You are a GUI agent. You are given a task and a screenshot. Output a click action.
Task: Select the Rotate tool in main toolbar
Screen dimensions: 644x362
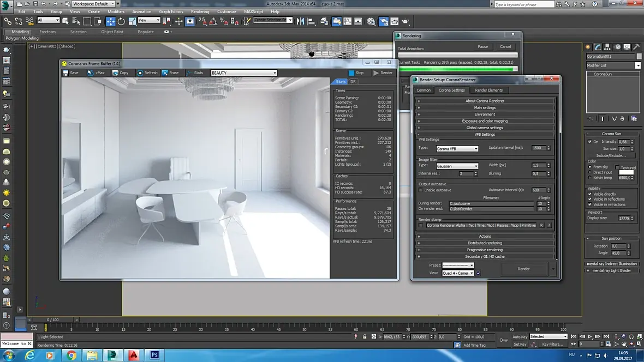121,21
